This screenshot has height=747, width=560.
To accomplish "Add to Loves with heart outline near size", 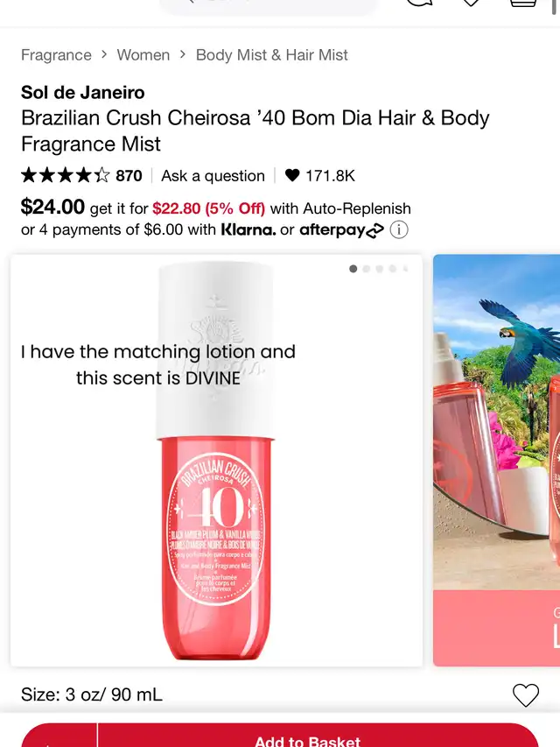I will 525,695.
